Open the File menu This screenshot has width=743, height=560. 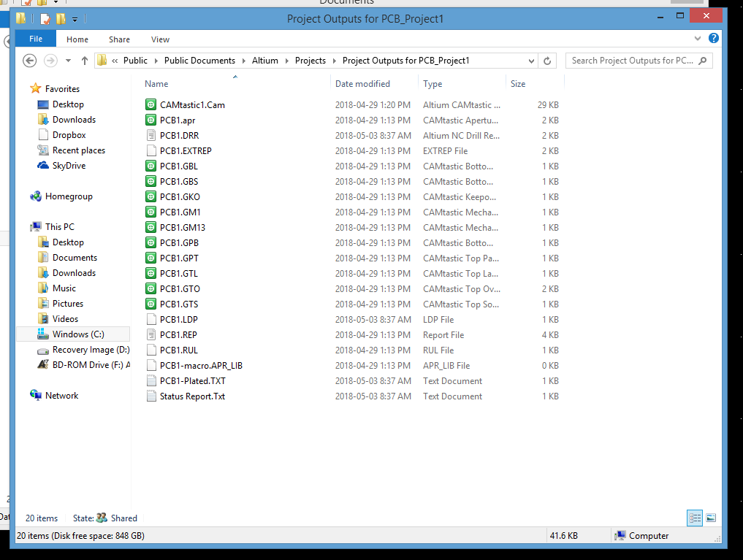[x=36, y=39]
